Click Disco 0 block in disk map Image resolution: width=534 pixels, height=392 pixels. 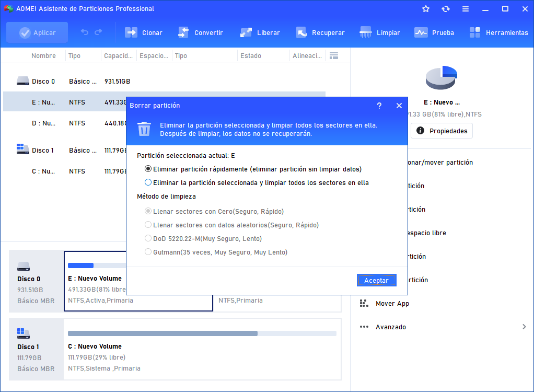coord(36,281)
